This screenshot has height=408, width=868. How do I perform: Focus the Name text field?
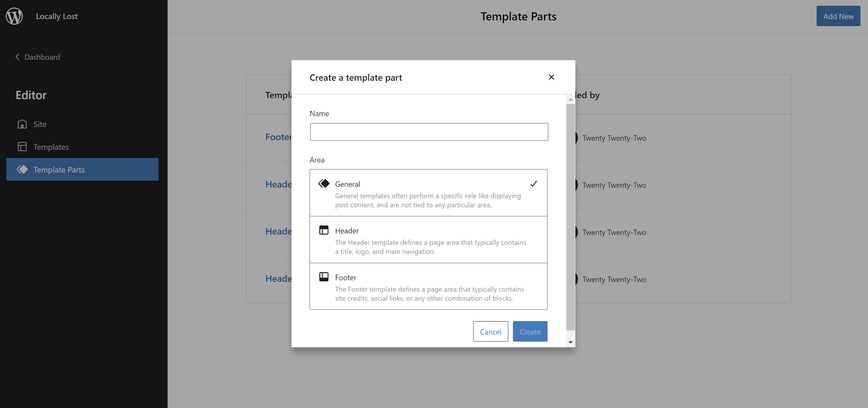click(429, 132)
